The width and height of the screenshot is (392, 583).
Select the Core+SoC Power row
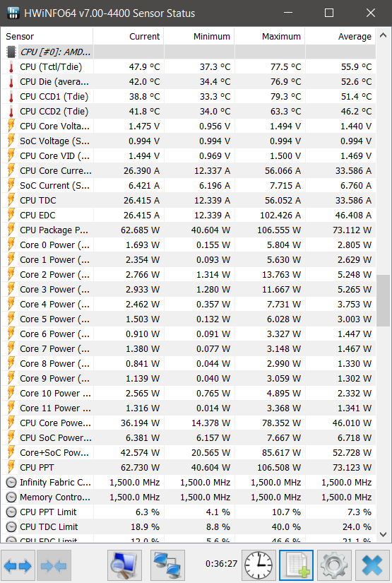189,452
